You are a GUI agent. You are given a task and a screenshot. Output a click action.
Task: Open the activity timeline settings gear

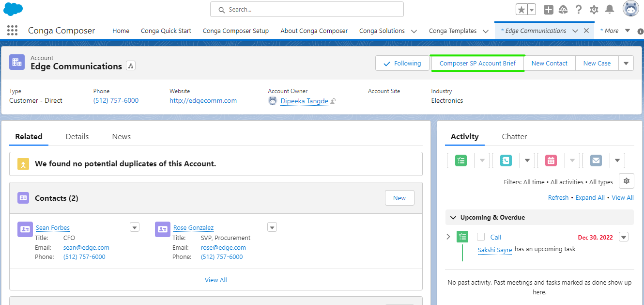[627, 181]
